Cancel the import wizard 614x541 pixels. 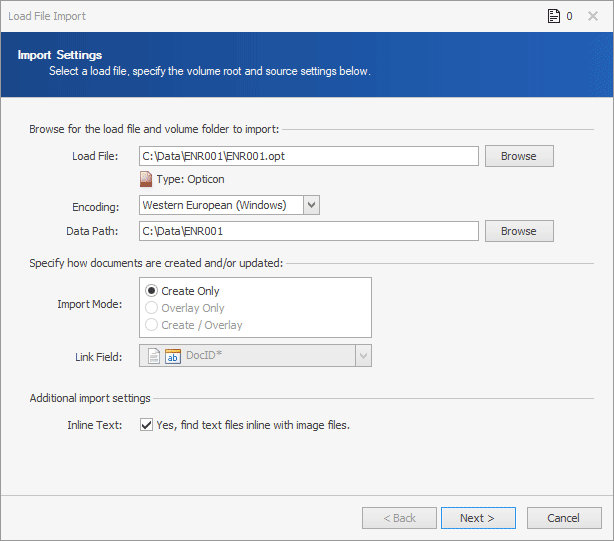point(565,518)
